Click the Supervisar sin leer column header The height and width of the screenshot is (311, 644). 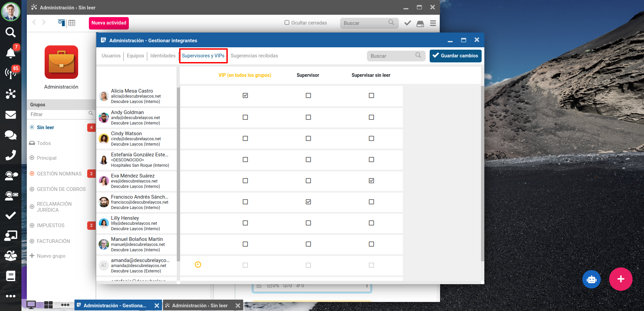click(371, 75)
